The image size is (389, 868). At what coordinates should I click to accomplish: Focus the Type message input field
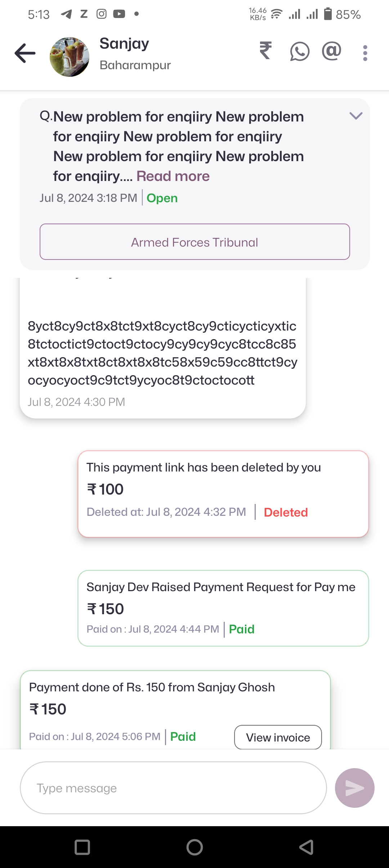pyautogui.click(x=173, y=788)
